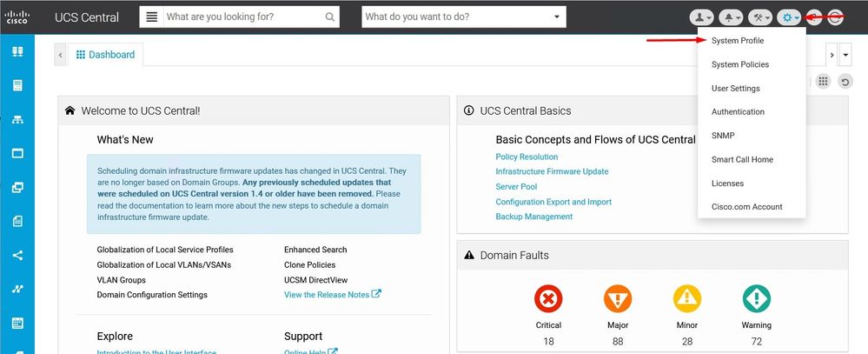Open the ID universe graph icon in sidebar
The width and height of the screenshot is (868, 354).
[x=17, y=289]
